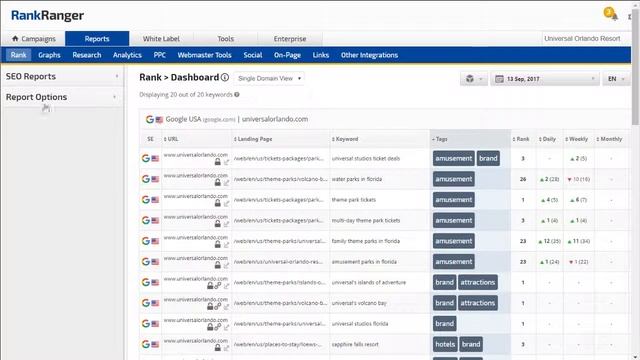Image resolution: width=640 pixels, height=360 pixels.
Task: Open the EN language dropdown
Action: (x=616, y=79)
